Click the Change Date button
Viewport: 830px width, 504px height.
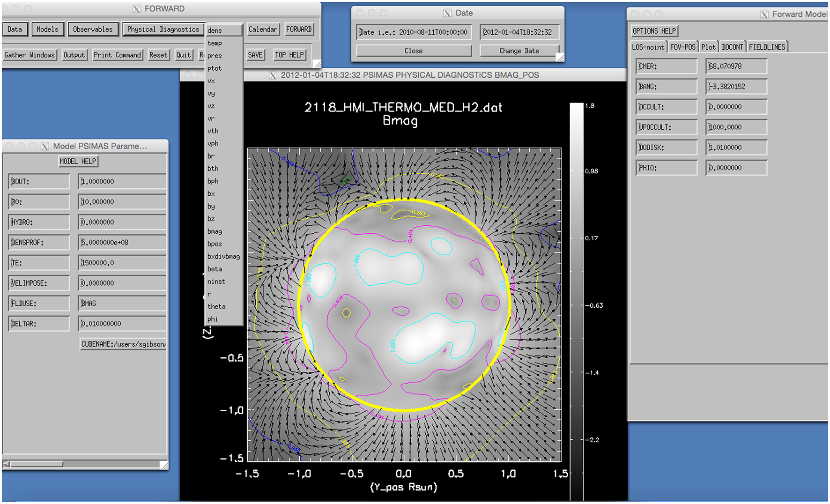[x=519, y=51]
